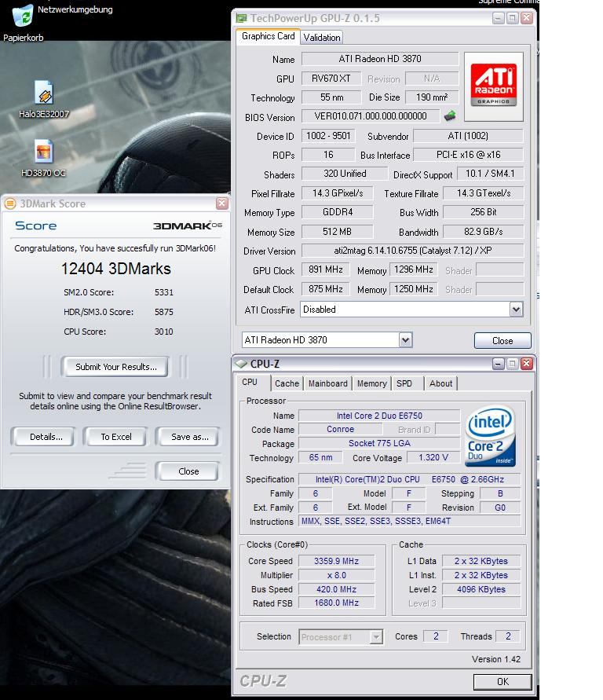Click Core Voltage value 1.320 V
The height and width of the screenshot is (700, 603).
click(433, 457)
